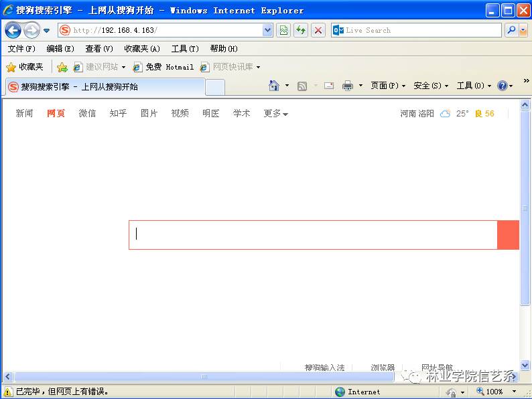The image size is (532, 399).
Task: Open the 明医 search category
Action: pos(210,113)
